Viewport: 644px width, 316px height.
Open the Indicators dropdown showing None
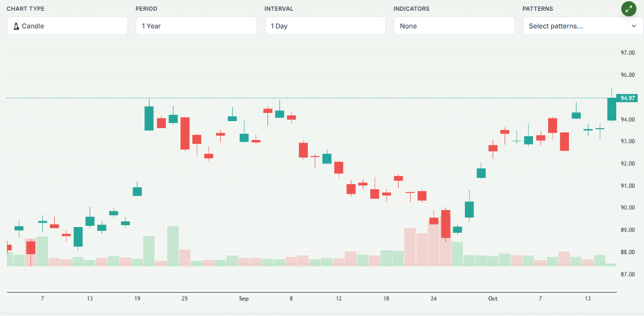pyautogui.click(x=454, y=26)
